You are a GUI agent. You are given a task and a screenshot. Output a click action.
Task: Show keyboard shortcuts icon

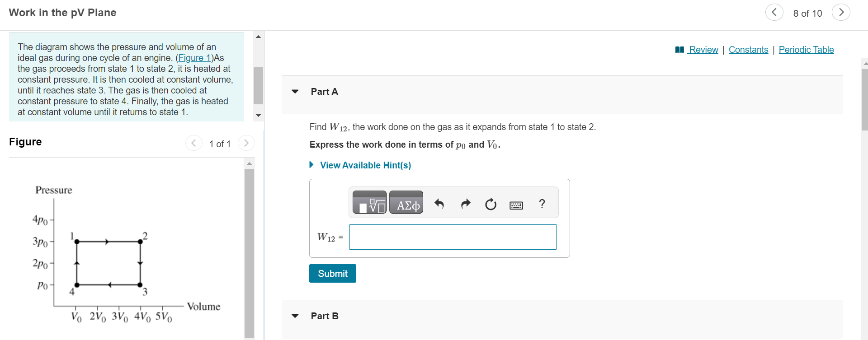[516, 205]
